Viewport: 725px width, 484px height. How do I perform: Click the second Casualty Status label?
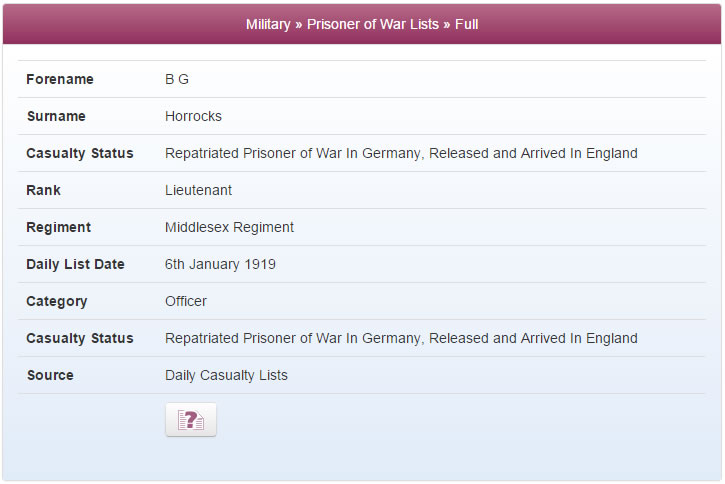pos(80,338)
